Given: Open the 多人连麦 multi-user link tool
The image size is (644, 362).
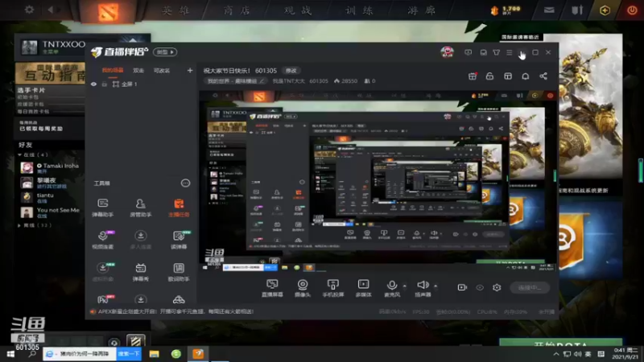Looking at the screenshot, I should (140, 240).
